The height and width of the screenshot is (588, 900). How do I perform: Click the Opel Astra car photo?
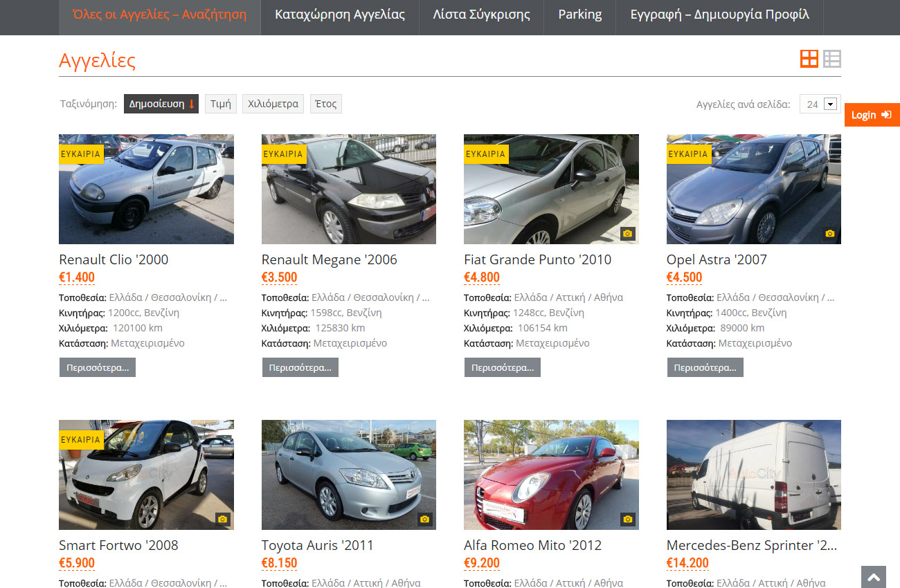754,189
